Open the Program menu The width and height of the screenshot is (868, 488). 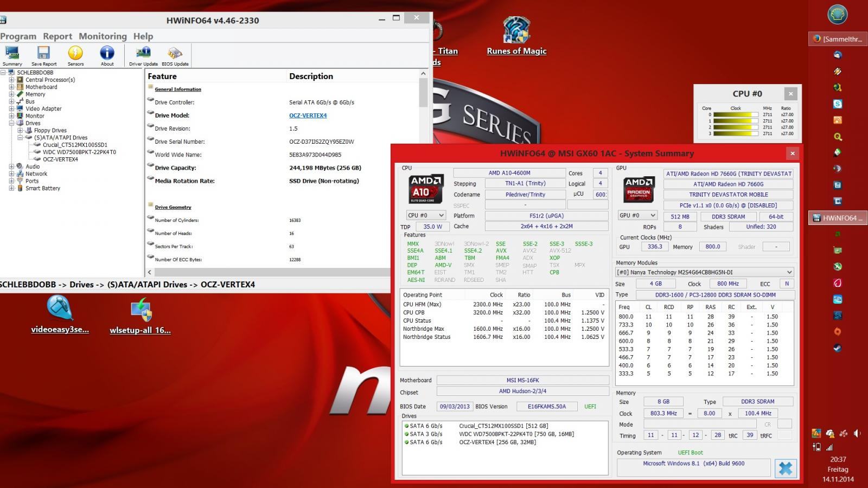[18, 36]
